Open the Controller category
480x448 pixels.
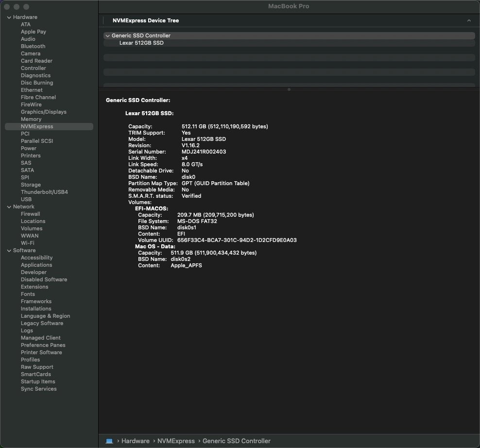pos(34,69)
